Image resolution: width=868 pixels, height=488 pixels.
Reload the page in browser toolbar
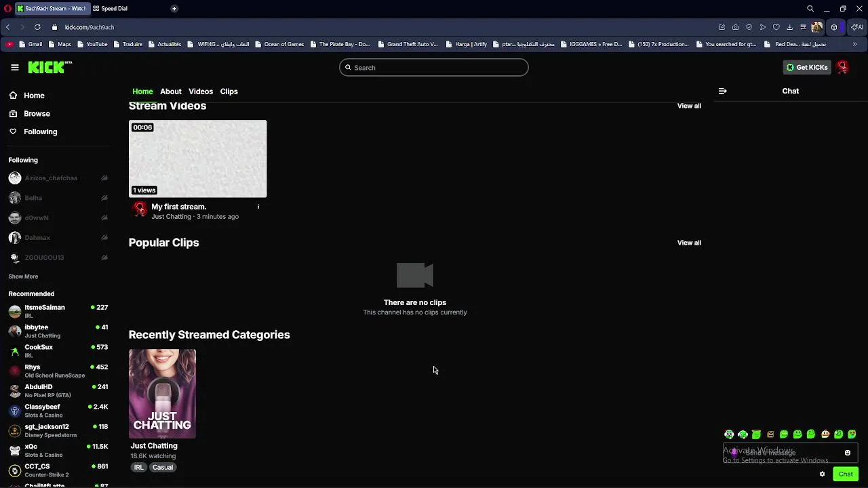click(37, 27)
